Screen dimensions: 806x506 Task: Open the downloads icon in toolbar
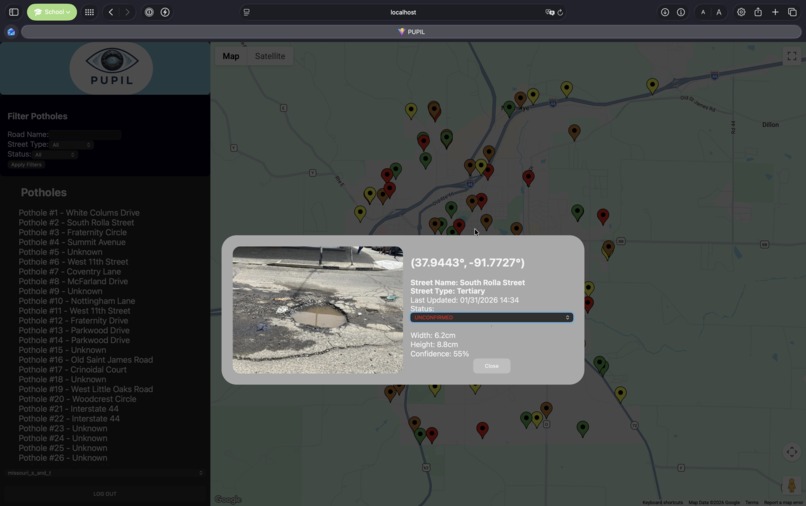(x=665, y=12)
